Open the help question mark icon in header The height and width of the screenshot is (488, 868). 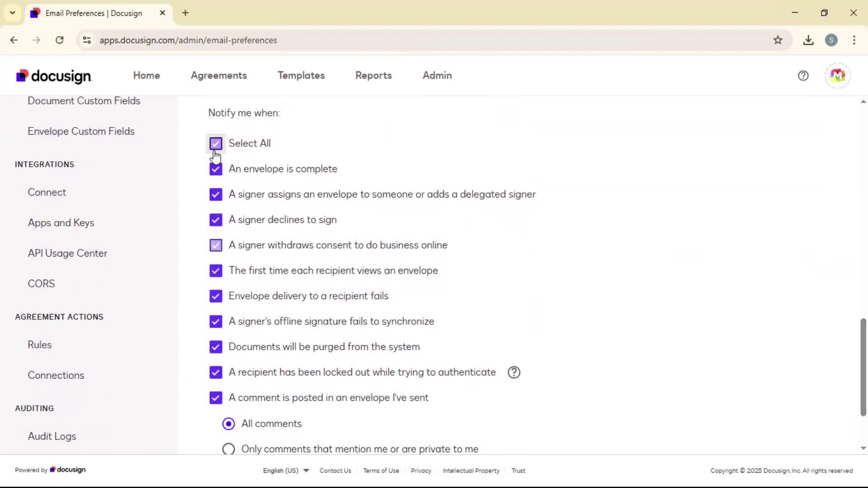click(803, 76)
